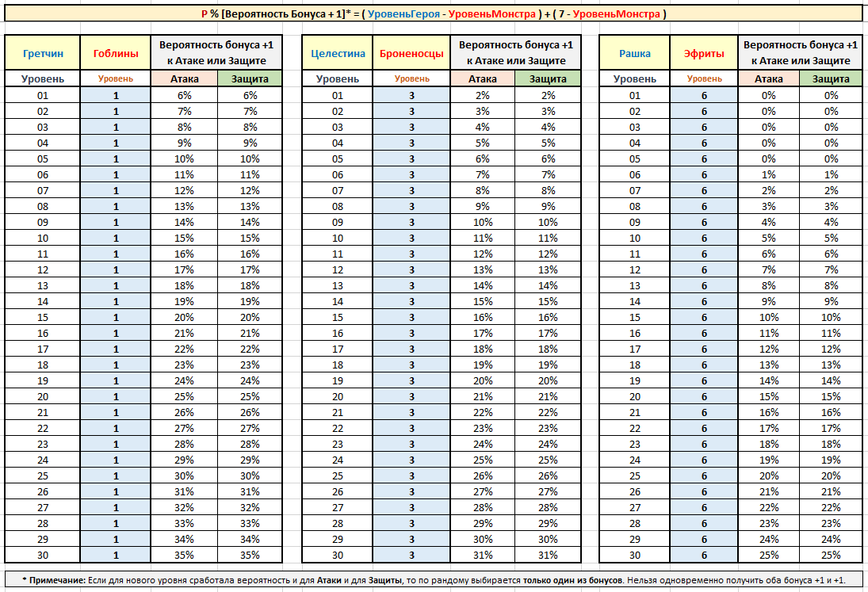Select the blue Рашка header cell
This screenshot has width=868, height=592.
(634, 53)
